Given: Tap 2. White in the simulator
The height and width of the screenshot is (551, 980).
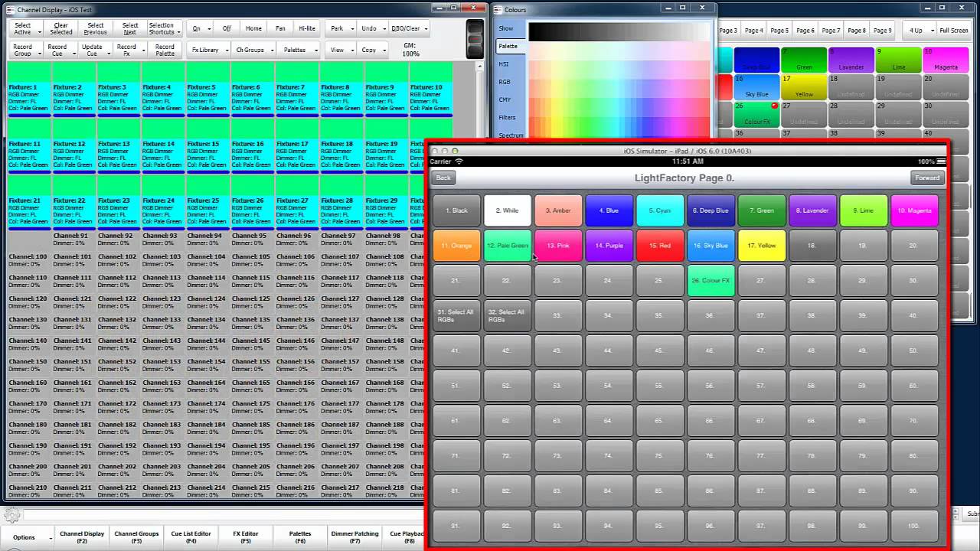Looking at the screenshot, I should click(508, 210).
